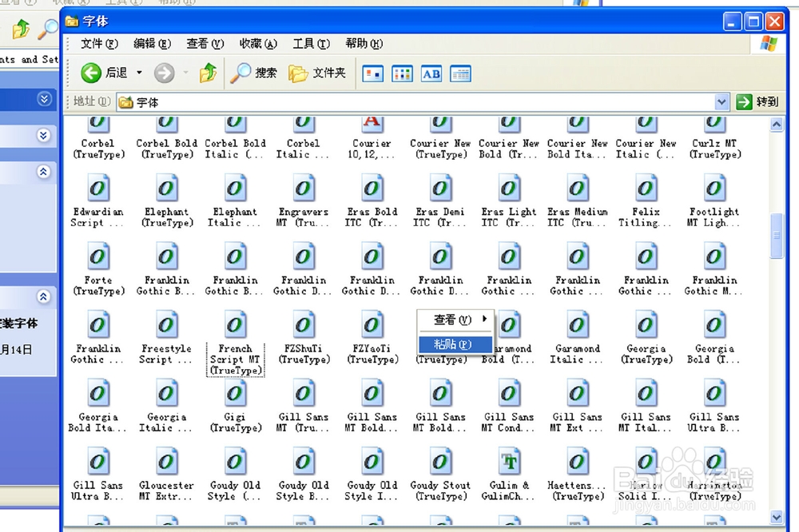List fonts by similarity with AB button

(431, 73)
